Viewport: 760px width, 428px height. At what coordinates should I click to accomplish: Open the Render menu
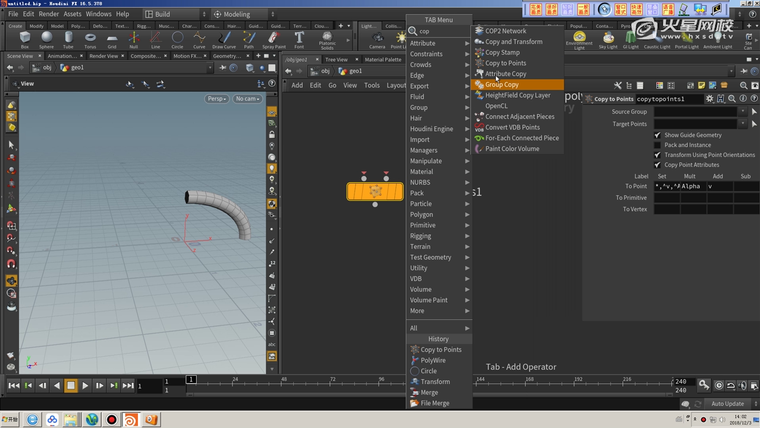pyautogui.click(x=49, y=14)
